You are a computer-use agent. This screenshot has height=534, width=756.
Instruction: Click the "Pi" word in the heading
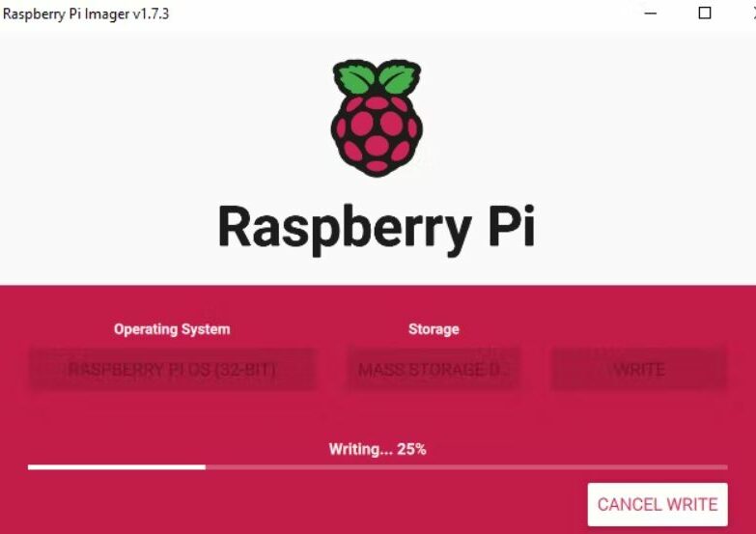512,225
